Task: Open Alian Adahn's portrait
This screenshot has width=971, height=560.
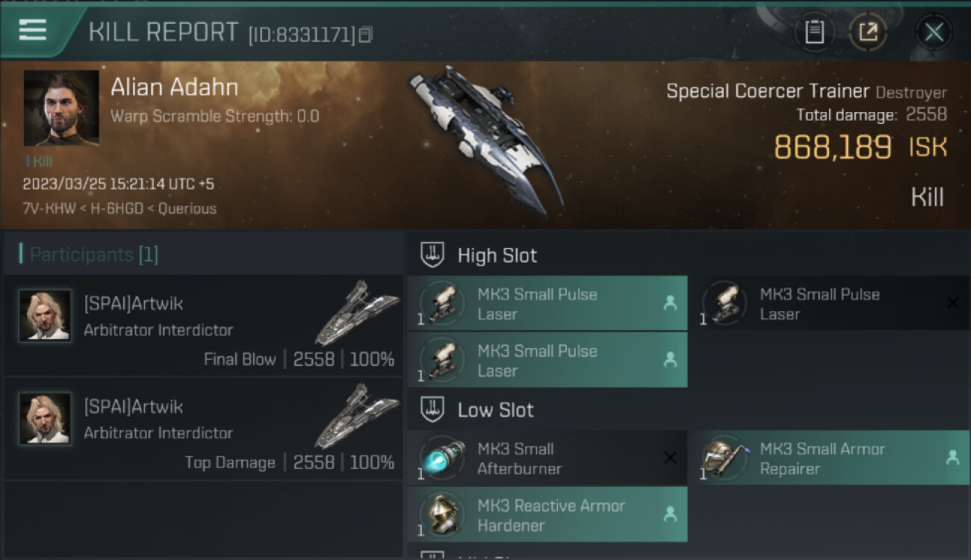Action: [61, 108]
